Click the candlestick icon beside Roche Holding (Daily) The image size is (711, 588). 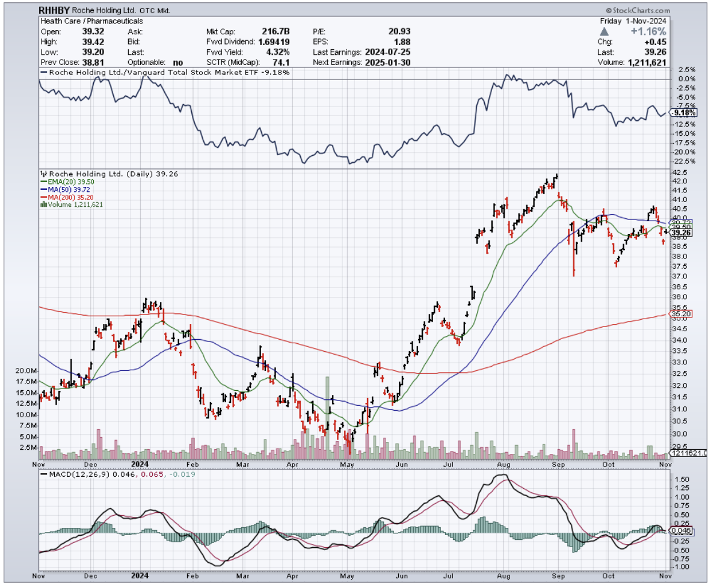click(43, 174)
